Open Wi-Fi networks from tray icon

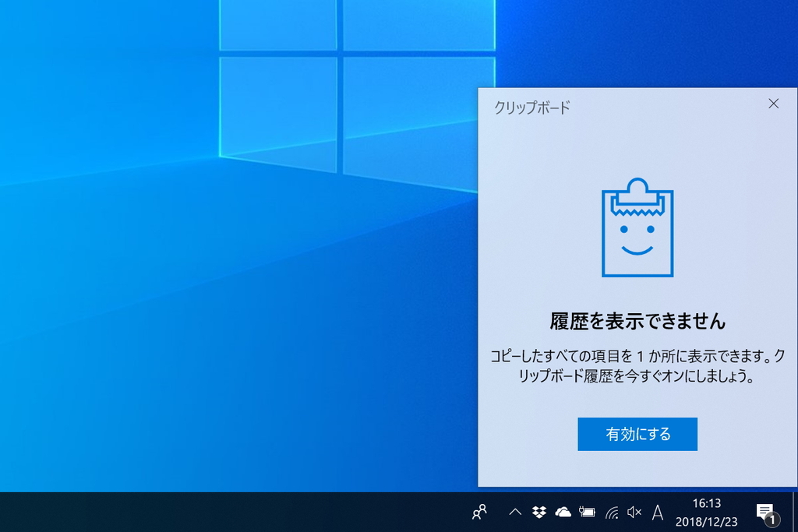pos(613,513)
